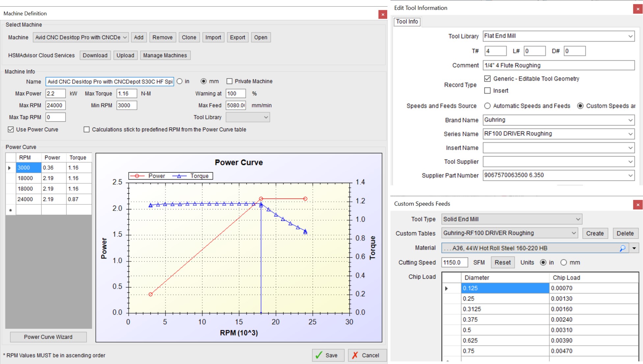Enable the Private Machine checkbox
643x364 pixels.
pyautogui.click(x=229, y=81)
